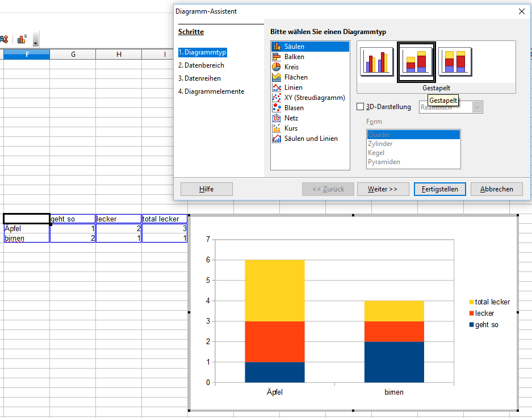Select the Kurs stock chart type
This screenshot has height=418, width=532.
[x=310, y=128]
